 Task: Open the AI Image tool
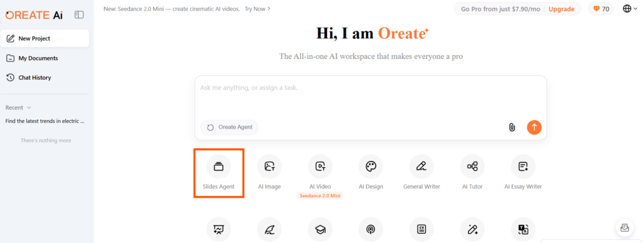point(269,166)
